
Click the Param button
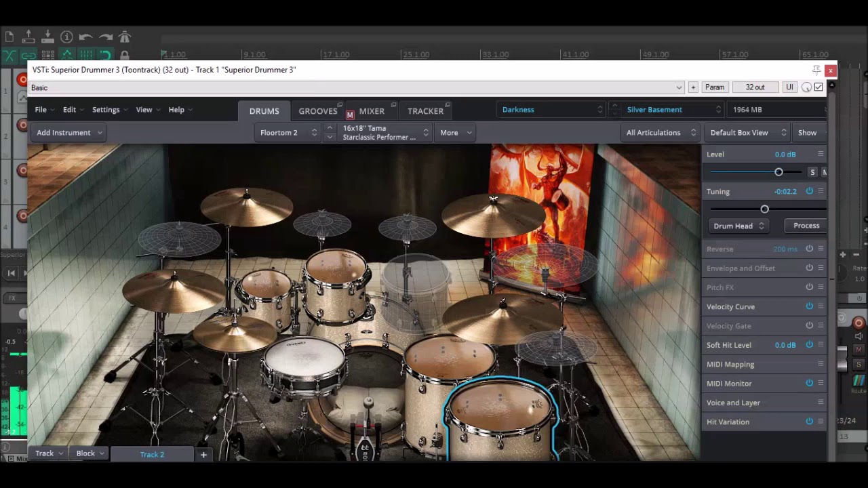715,87
